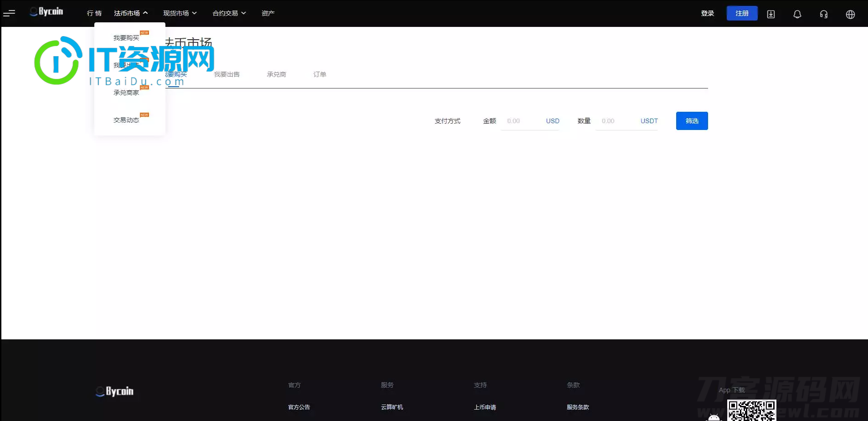Expand the 合约交易 dropdown
The width and height of the screenshot is (868, 421).
click(229, 13)
